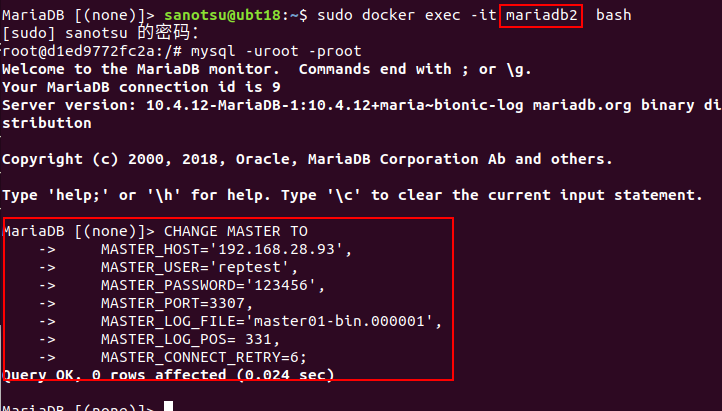The height and width of the screenshot is (411, 722).
Task: Click the highlighted mariadb2 container name
Action: tap(541, 15)
